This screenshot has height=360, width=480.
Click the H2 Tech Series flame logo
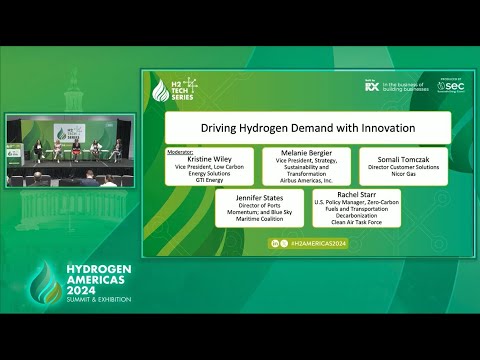161,91
